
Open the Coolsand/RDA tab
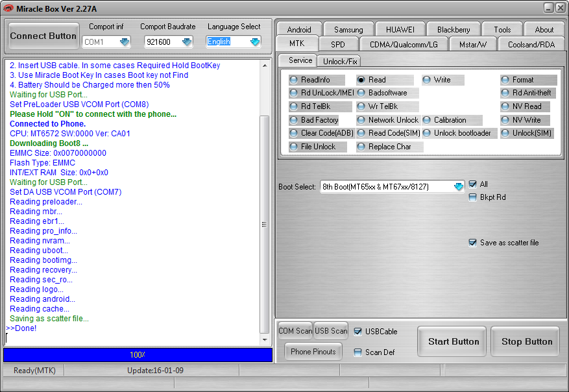tap(531, 44)
